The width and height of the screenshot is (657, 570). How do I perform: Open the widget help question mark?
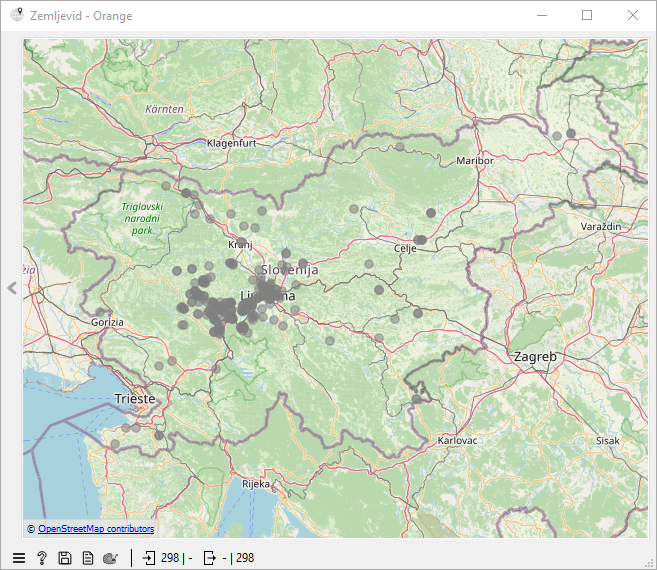pos(42,558)
